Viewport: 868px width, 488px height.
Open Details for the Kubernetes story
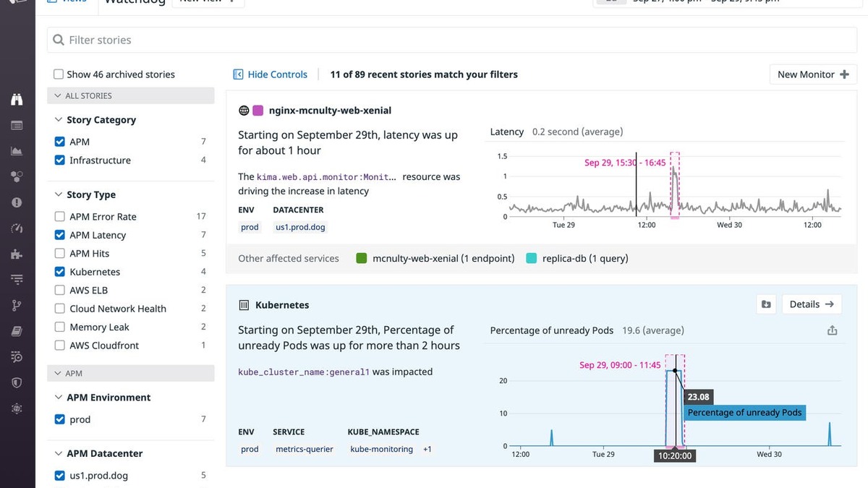click(812, 304)
